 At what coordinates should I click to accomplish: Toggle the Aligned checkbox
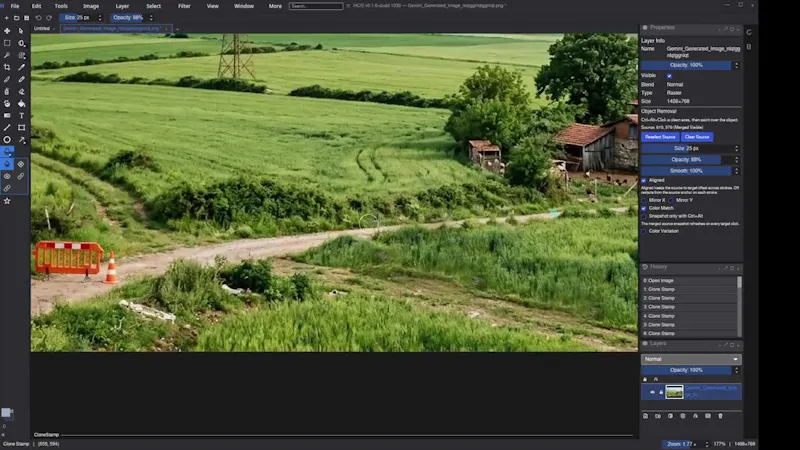[x=644, y=181]
